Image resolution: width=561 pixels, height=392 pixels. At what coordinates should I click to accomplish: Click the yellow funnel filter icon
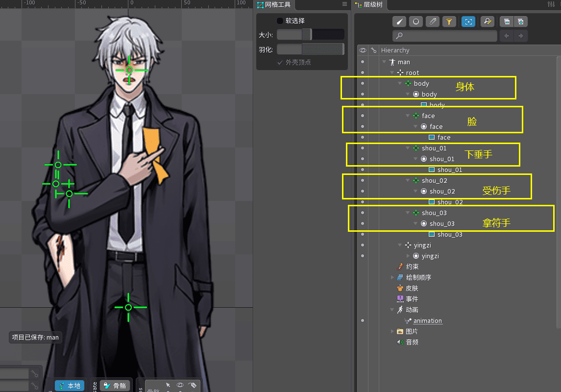(448, 22)
